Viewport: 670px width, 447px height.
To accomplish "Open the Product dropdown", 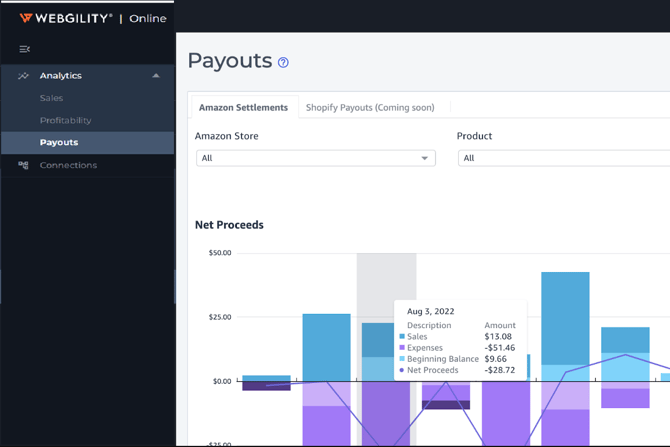I will click(x=564, y=158).
